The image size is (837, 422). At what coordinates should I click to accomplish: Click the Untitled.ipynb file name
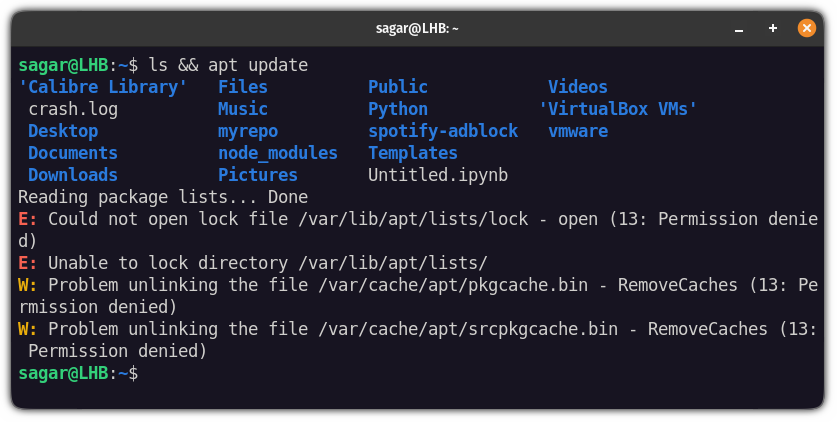438,175
